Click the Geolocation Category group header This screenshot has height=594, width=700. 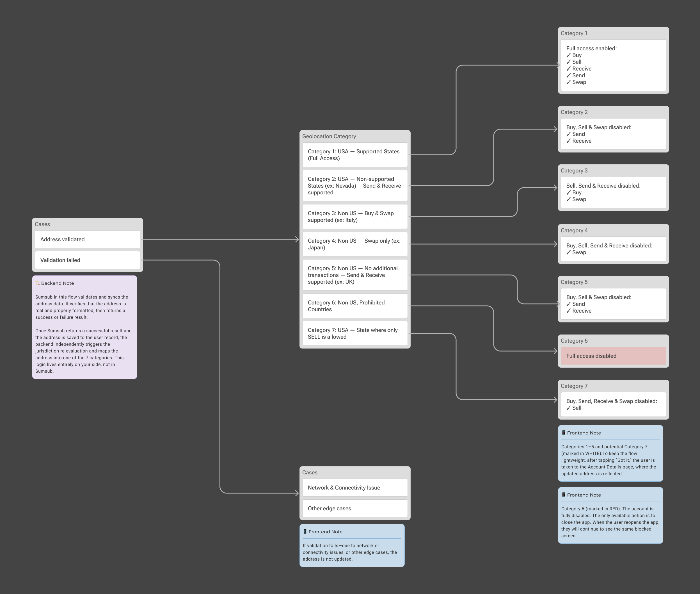pyautogui.click(x=329, y=136)
